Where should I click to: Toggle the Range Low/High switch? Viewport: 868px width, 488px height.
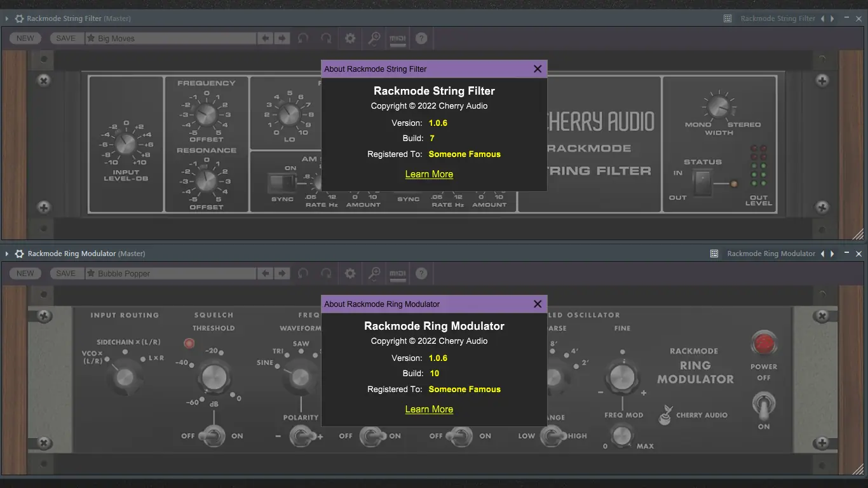pos(553,436)
